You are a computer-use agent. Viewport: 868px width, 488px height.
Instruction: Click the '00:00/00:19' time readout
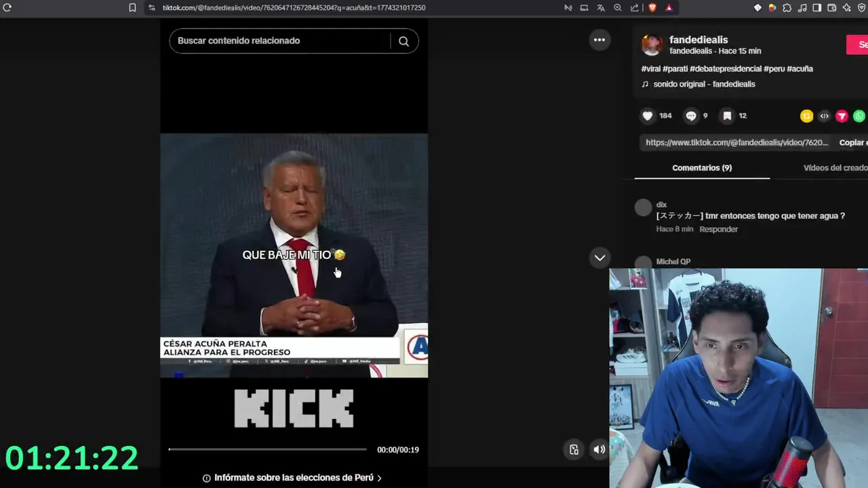coord(398,449)
